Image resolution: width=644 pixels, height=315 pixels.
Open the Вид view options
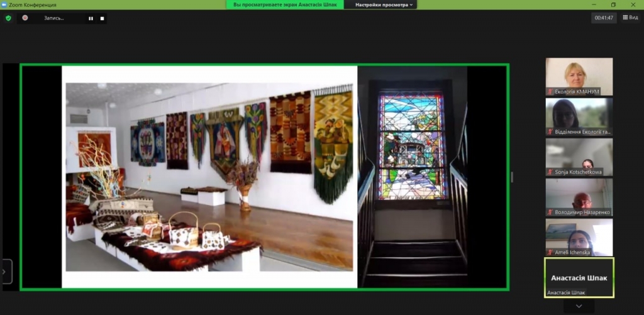coord(630,18)
